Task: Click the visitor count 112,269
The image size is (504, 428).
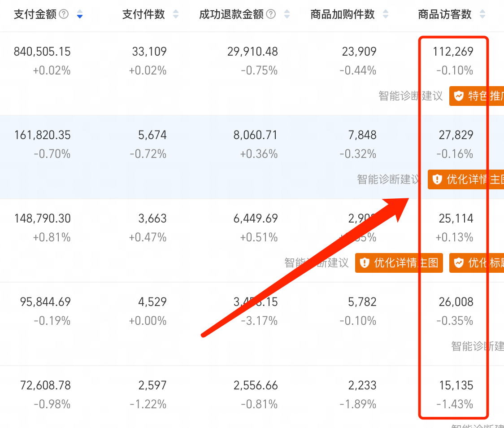Action: point(453,52)
